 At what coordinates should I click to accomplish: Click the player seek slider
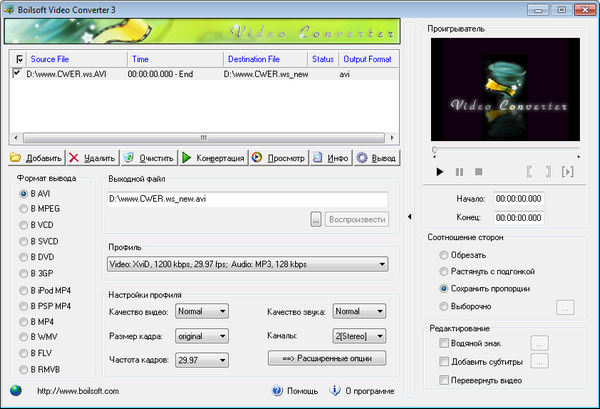(x=505, y=151)
